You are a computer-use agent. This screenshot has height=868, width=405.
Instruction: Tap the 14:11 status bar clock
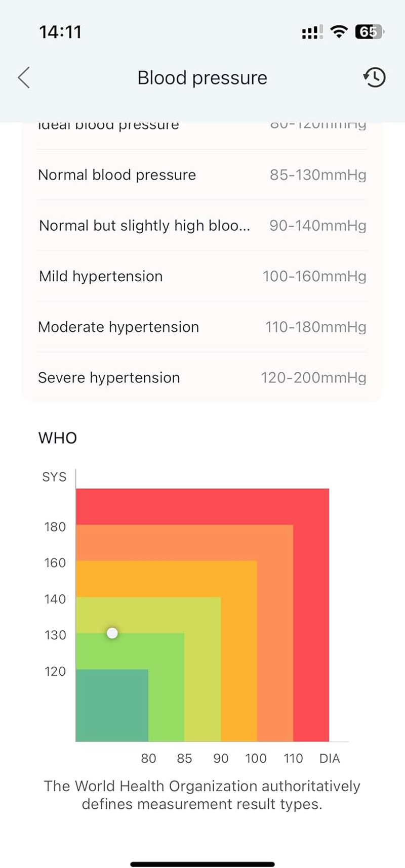[60, 32]
